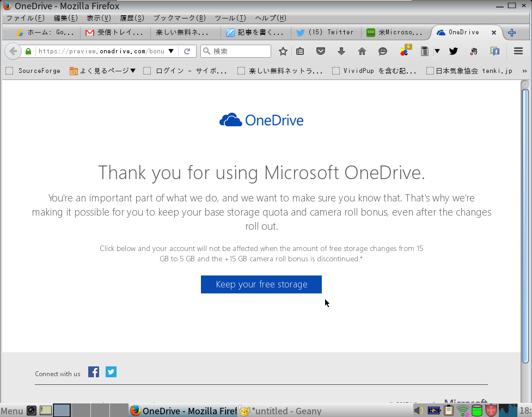
Task: Open the 楽しい無料ネットラ... bookmark
Action: click(280, 71)
